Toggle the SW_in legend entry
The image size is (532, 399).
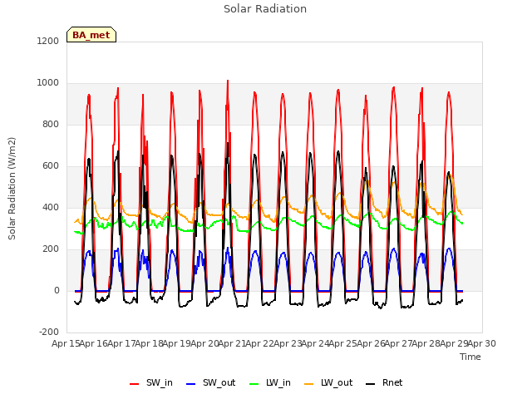151,382
